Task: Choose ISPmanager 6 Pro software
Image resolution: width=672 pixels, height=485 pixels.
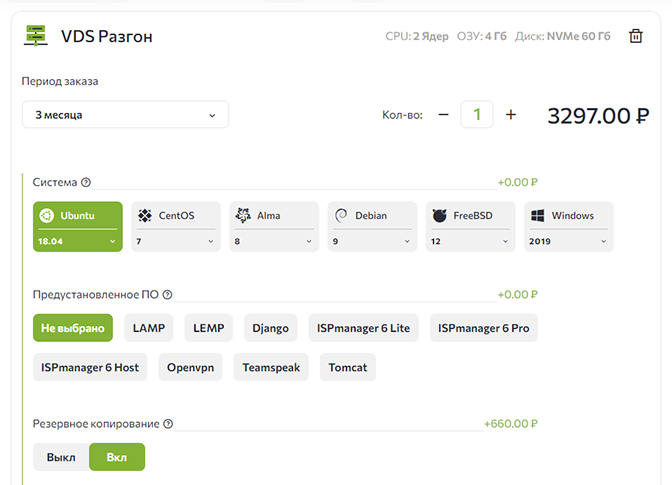Action: point(483,328)
